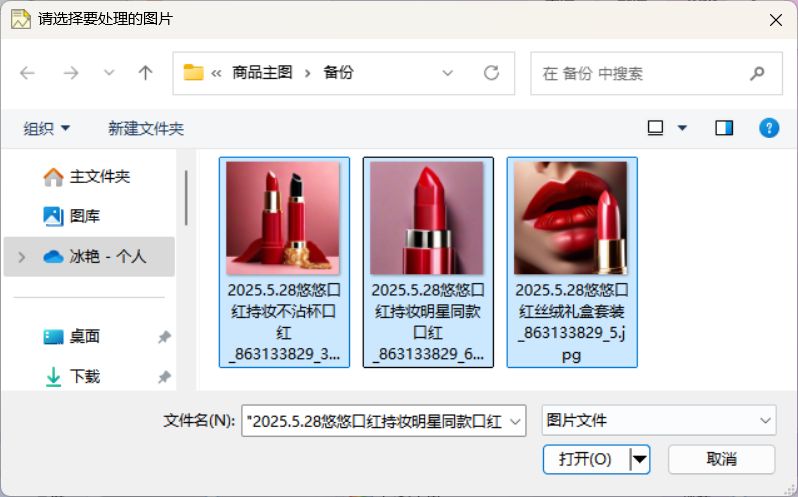Open help with blue question mark
Viewport: 798px width, 497px height.
coord(769,128)
